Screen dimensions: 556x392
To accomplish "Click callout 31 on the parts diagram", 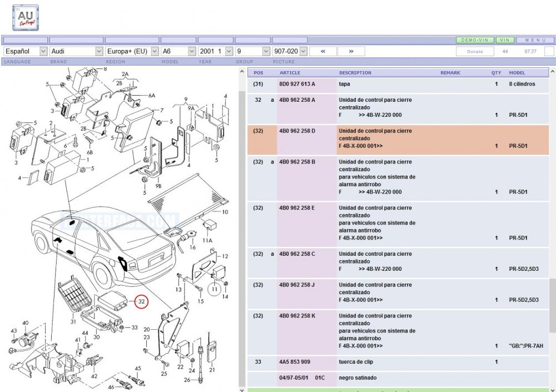I will 73,322.
